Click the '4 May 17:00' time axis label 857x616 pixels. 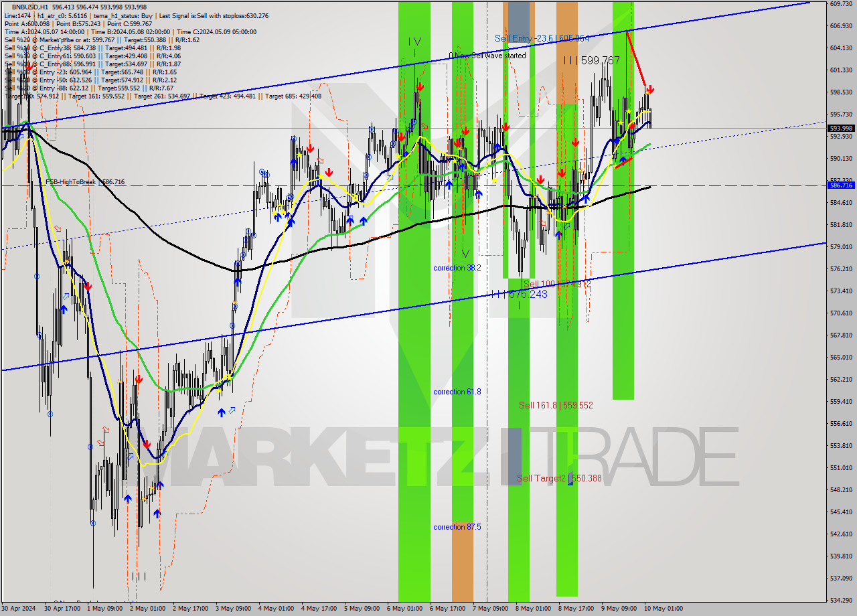(x=319, y=609)
